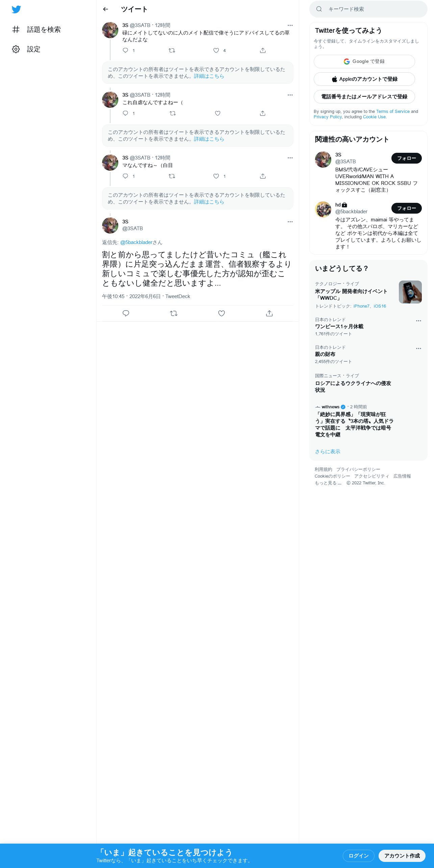Follow the hd @5backblader account
Screen dimensions: 434x868
point(407,208)
